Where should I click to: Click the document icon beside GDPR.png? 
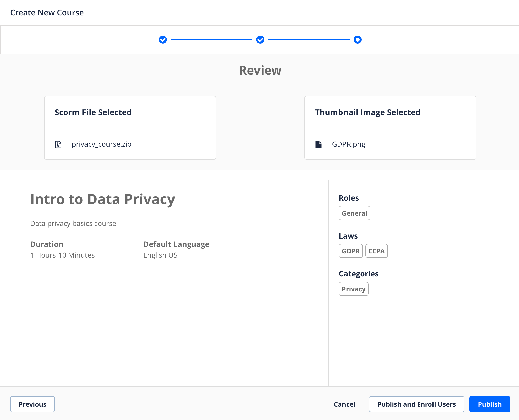[318, 144]
